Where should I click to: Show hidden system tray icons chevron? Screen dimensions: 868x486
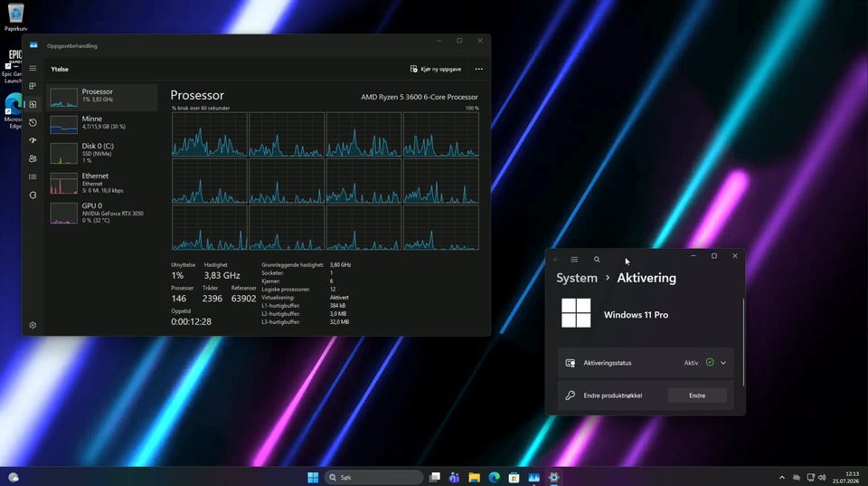tap(781, 477)
